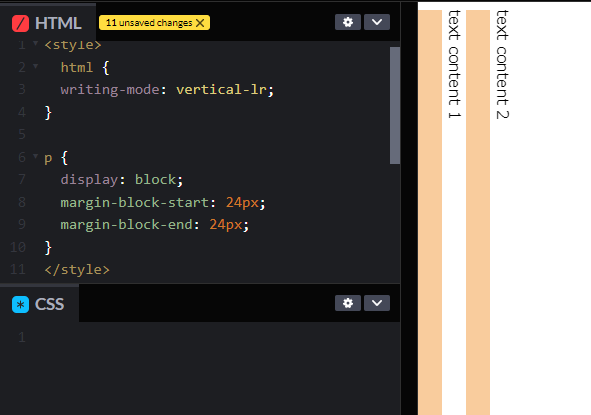Open CSS editor settings gear
591x415 pixels.
click(348, 303)
